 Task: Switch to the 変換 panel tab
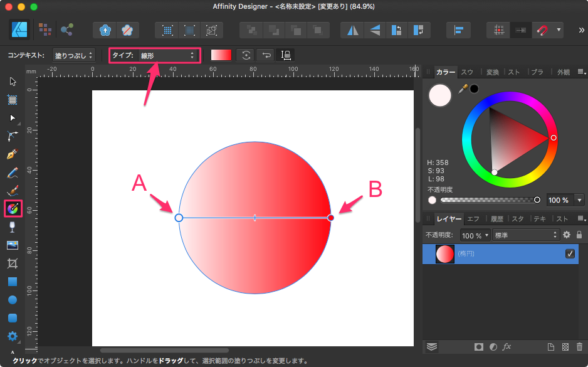click(x=493, y=72)
